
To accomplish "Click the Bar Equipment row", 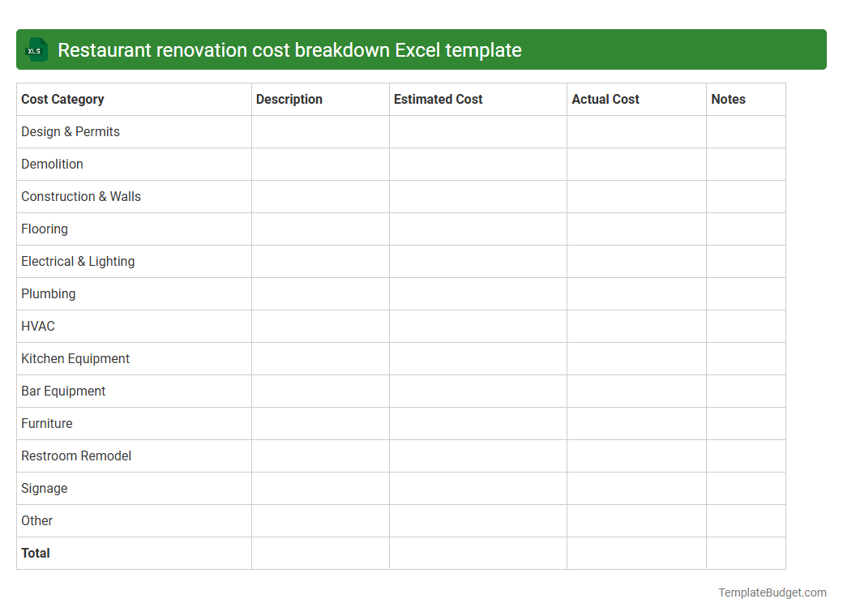I will (x=63, y=391).
